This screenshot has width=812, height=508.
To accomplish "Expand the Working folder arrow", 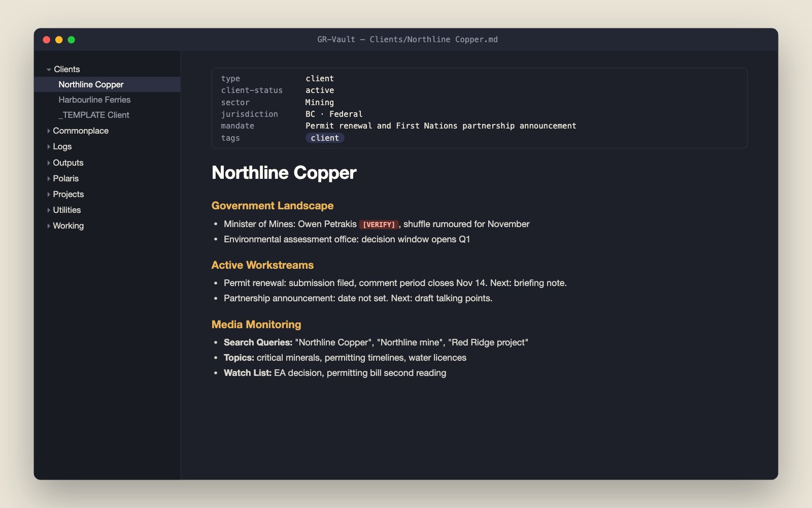I will tap(49, 226).
